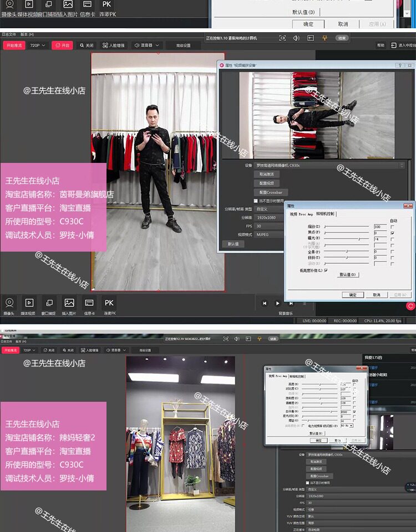The width and height of the screenshot is (416, 532).
Task: Open 高级设置 in upper toolbar
Action: (x=184, y=45)
